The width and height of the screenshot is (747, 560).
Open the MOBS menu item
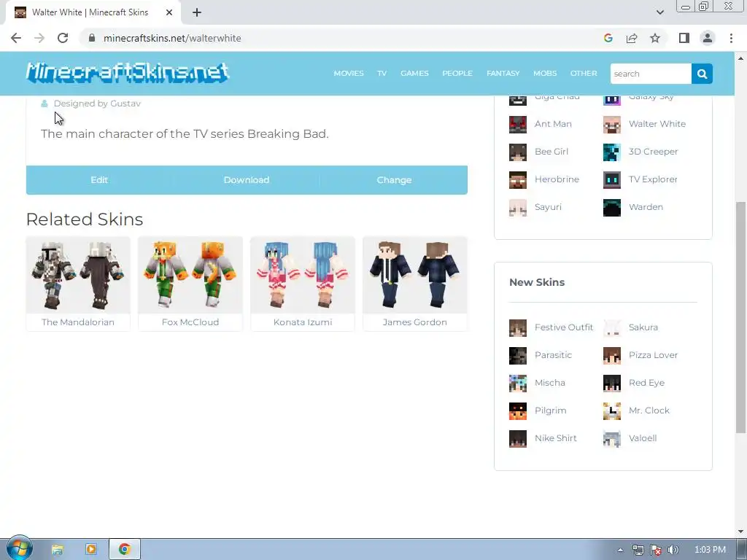coord(545,74)
